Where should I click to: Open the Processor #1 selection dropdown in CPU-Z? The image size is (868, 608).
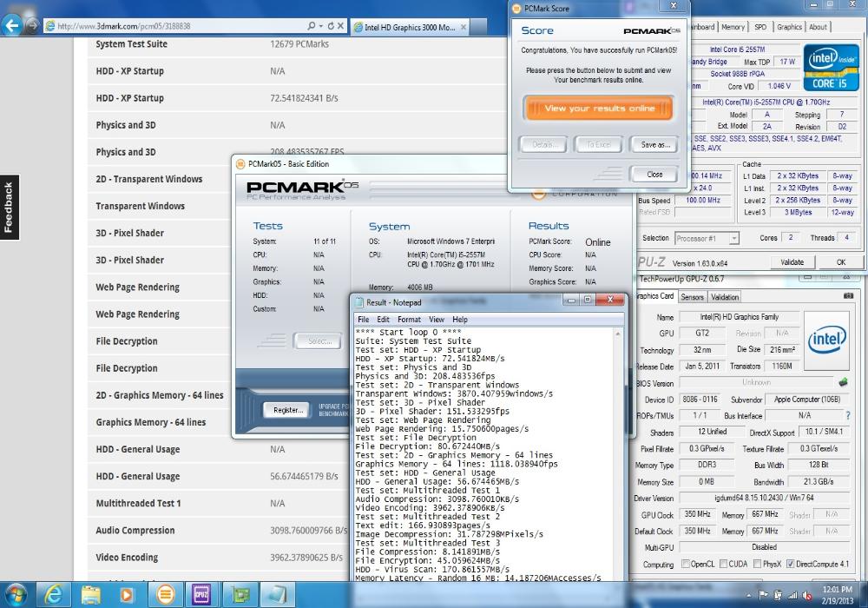[x=707, y=239]
